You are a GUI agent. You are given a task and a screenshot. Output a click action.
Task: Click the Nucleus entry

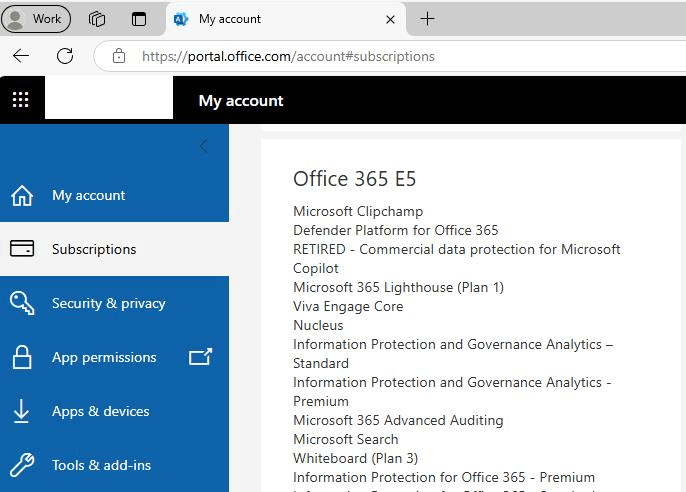pyautogui.click(x=318, y=325)
